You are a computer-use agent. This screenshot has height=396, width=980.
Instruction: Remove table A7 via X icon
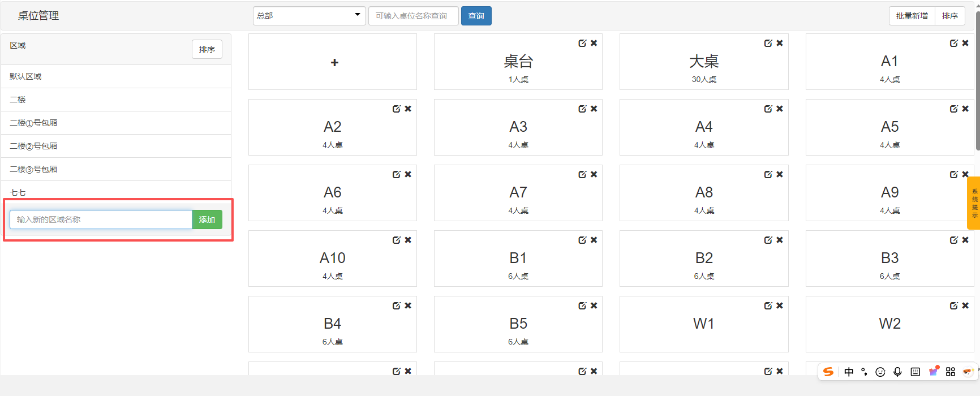[594, 174]
